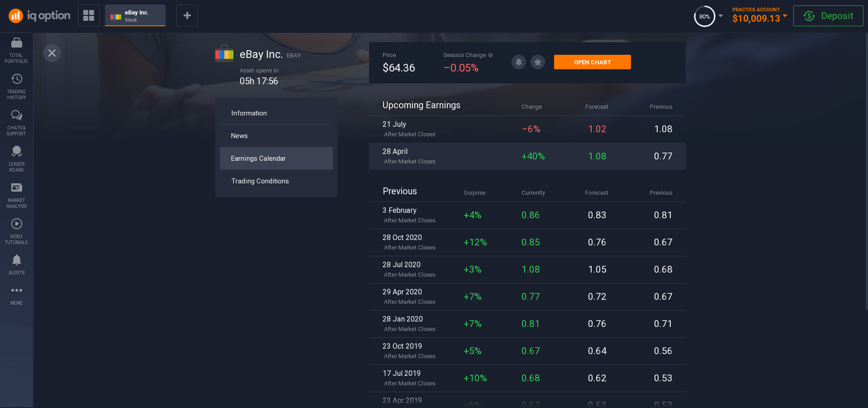Toggle the price alert bell for eBay
868x408 pixels.
click(518, 62)
